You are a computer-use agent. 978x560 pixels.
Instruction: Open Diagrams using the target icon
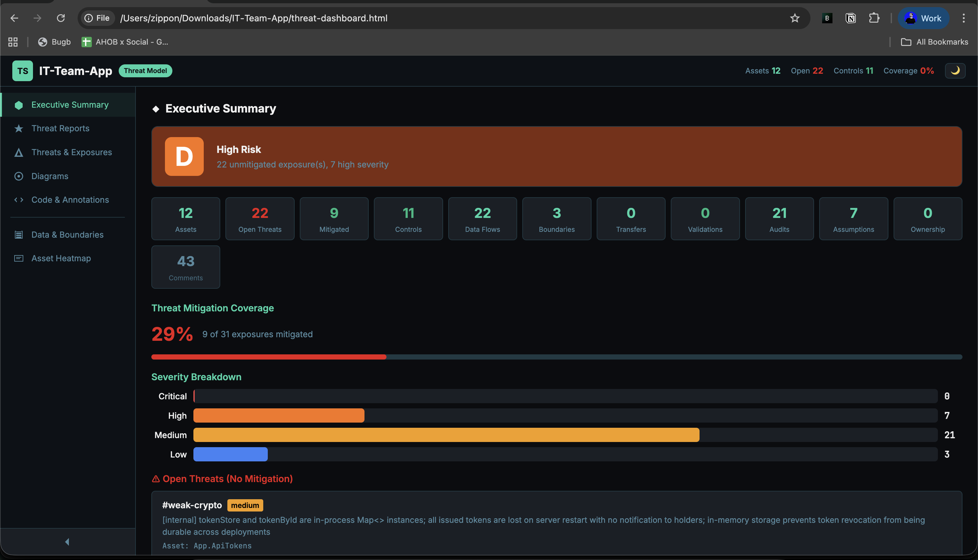click(19, 176)
